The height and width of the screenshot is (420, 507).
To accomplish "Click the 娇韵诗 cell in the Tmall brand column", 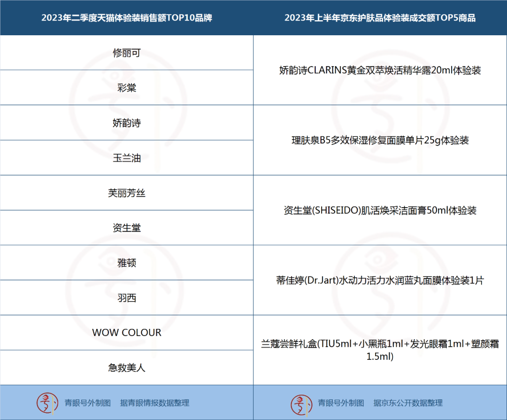I will click(x=127, y=123).
